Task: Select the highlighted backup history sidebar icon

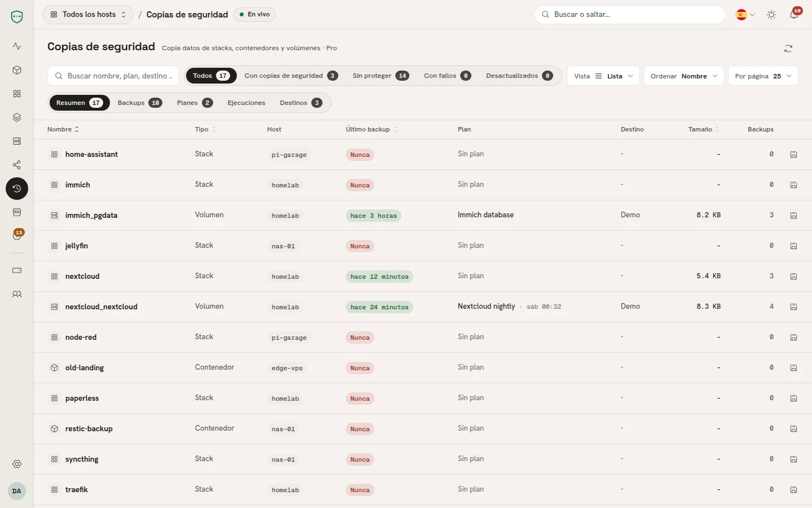Action: [17, 189]
